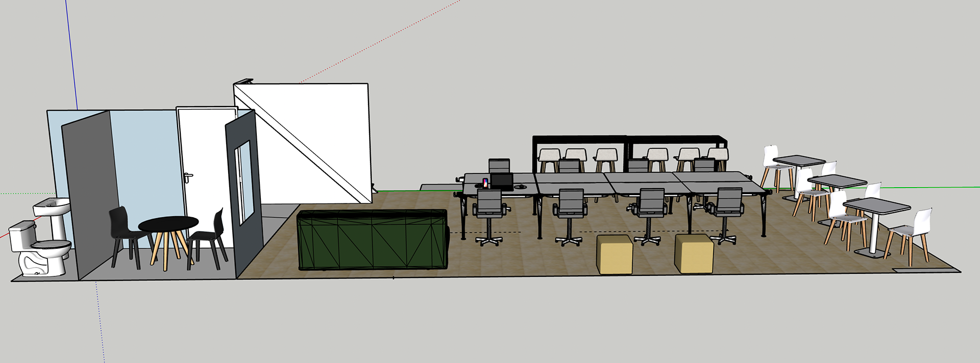
Task: Select the dark green sofa
Action: tap(373, 239)
